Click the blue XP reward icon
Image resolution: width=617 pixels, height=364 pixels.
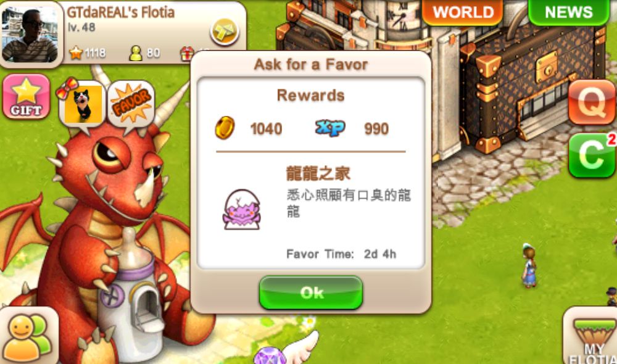[330, 128]
